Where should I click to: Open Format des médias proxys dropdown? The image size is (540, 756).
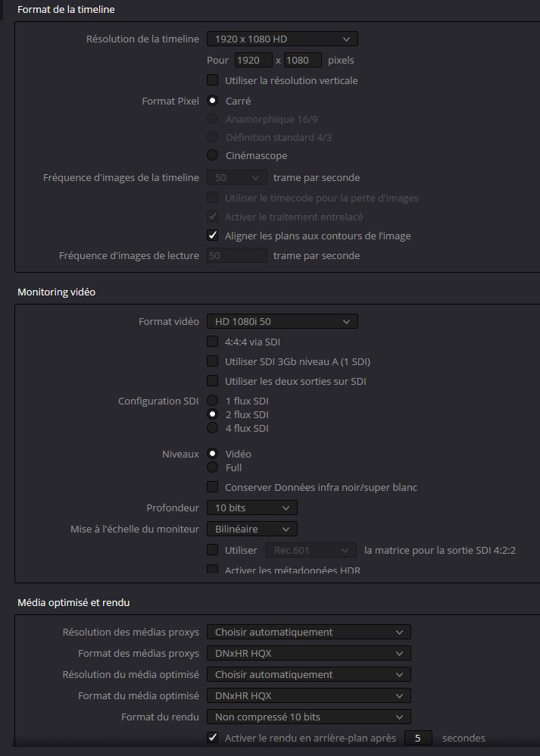pos(309,653)
